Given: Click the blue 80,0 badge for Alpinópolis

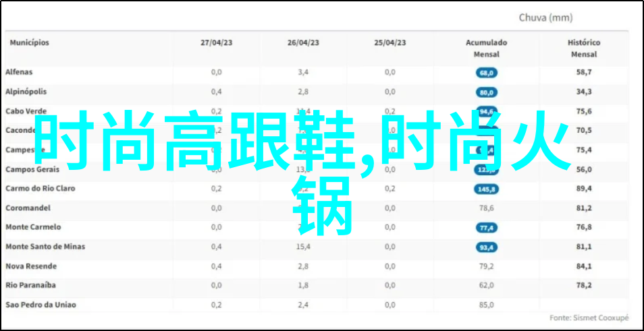Looking at the screenshot, I should 486,92.
